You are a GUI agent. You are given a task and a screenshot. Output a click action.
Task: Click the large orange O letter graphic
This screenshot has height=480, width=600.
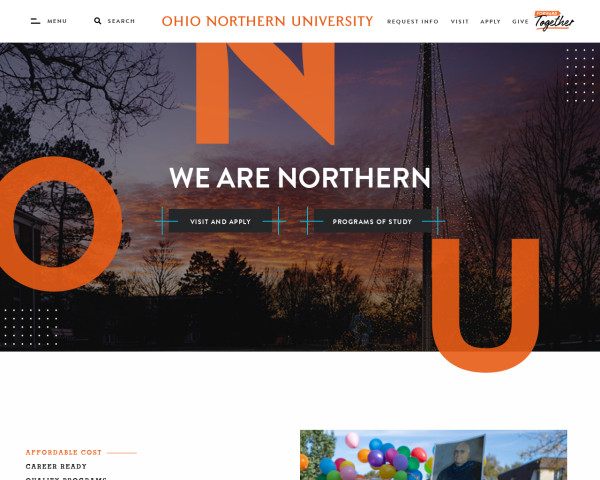click(57, 224)
